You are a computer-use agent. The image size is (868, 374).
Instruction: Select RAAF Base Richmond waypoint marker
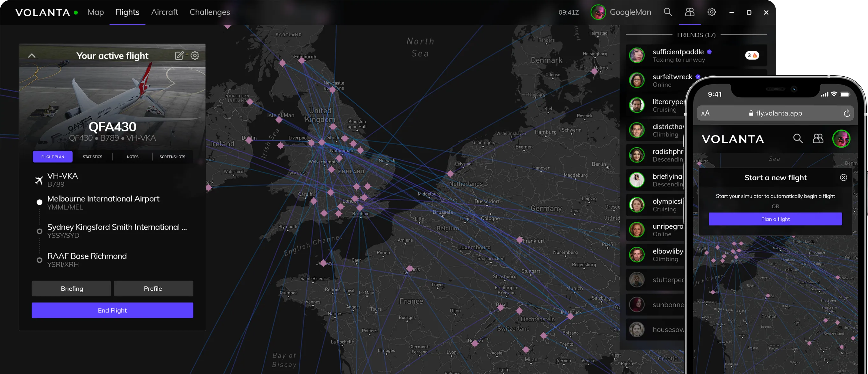[39, 260]
